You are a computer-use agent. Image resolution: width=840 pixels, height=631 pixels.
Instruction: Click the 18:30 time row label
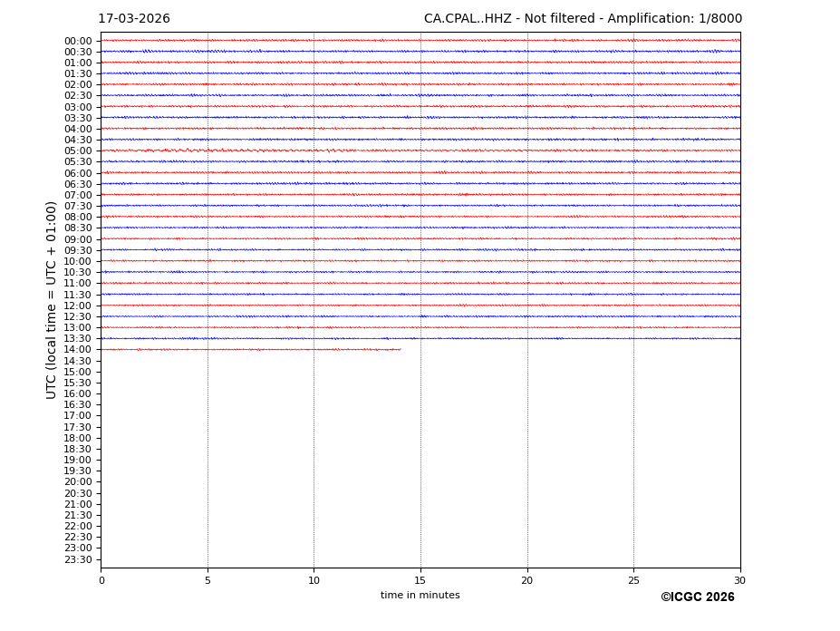pos(78,449)
